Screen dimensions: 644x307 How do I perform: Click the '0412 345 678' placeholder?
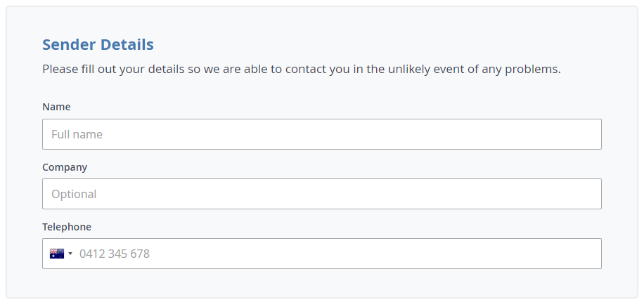pyautogui.click(x=114, y=254)
